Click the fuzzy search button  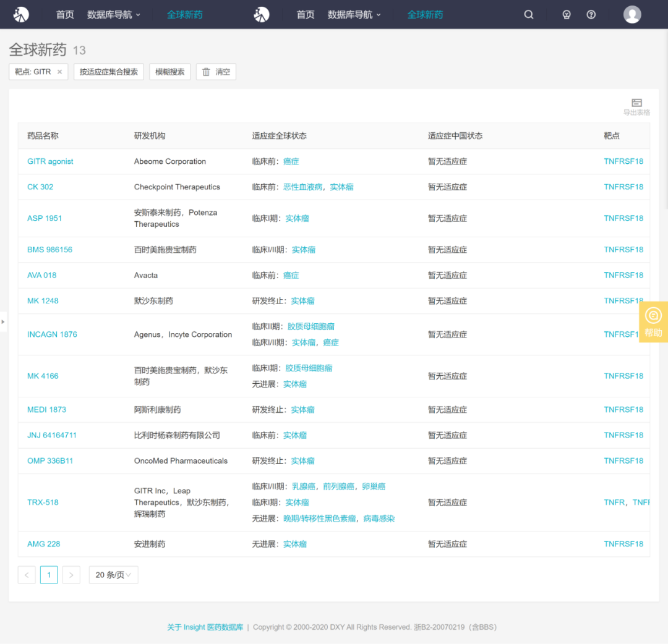coord(170,72)
